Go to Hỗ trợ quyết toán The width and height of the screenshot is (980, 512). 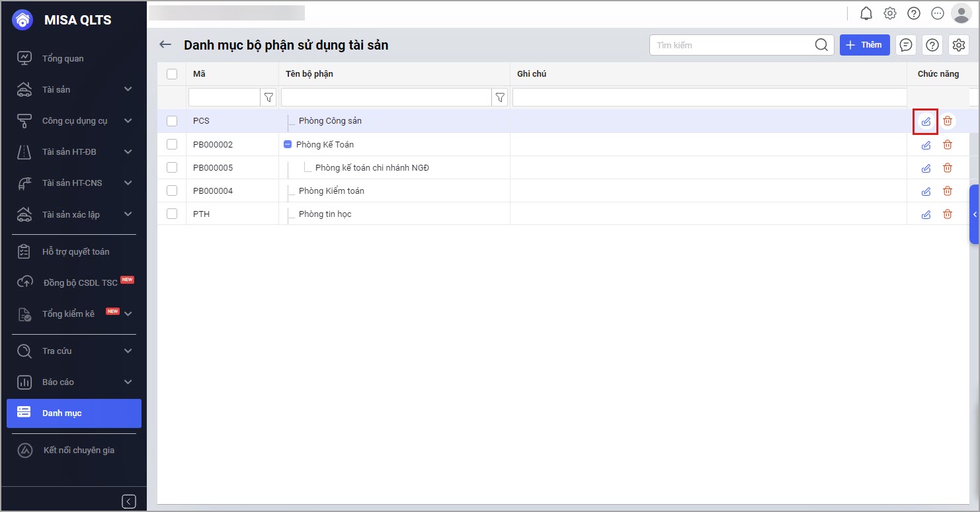[x=75, y=251]
